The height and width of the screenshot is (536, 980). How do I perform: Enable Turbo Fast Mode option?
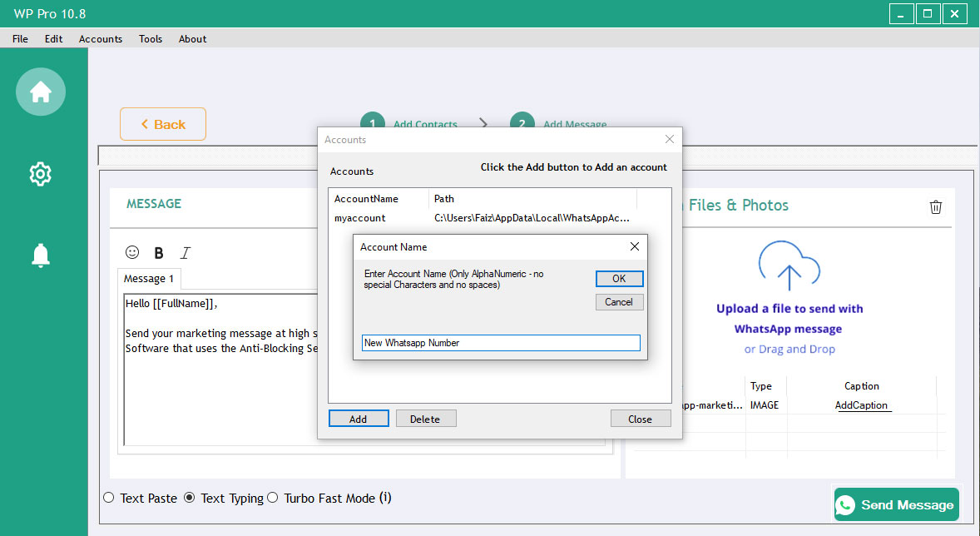point(271,498)
